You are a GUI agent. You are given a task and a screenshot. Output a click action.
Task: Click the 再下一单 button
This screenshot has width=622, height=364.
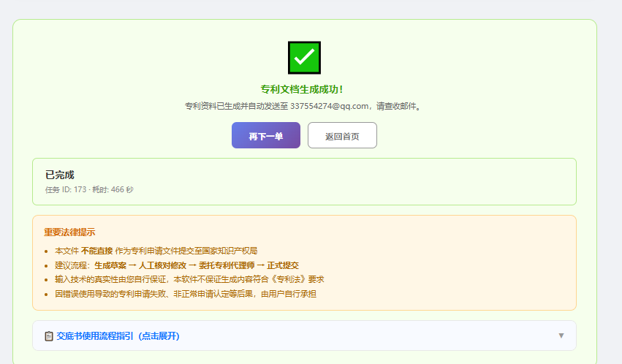tap(266, 135)
